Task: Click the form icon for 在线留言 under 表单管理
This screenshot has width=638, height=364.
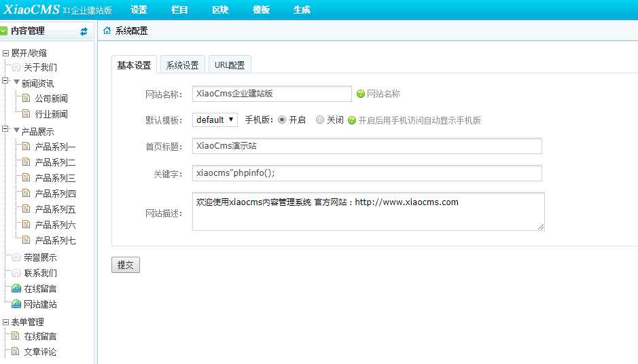Action: (16, 335)
